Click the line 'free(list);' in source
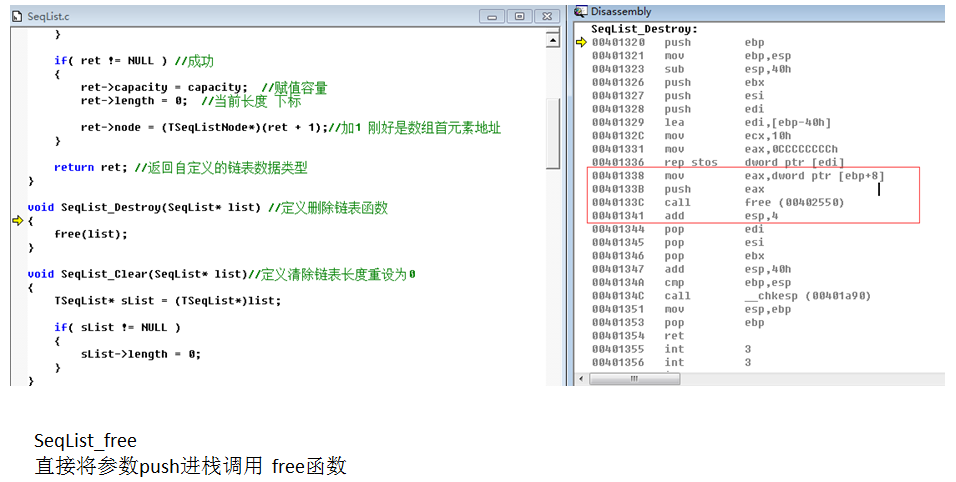 pos(91,234)
